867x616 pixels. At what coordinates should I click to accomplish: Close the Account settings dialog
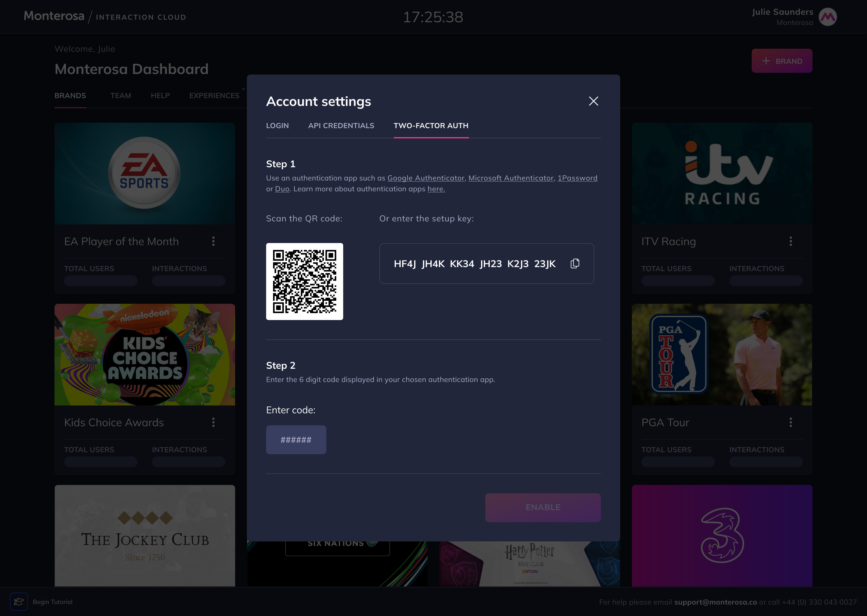coord(593,101)
